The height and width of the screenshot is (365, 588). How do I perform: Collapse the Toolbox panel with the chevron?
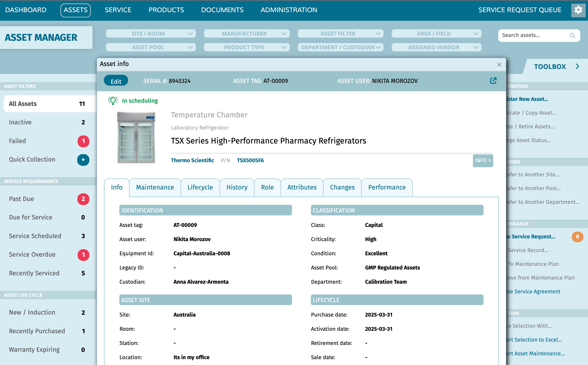[x=578, y=66]
